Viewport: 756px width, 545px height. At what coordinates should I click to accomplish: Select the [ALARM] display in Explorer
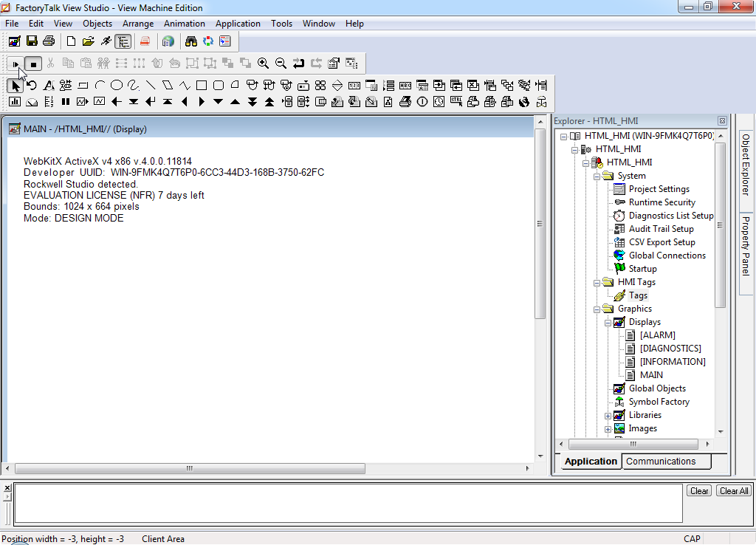[x=657, y=335]
